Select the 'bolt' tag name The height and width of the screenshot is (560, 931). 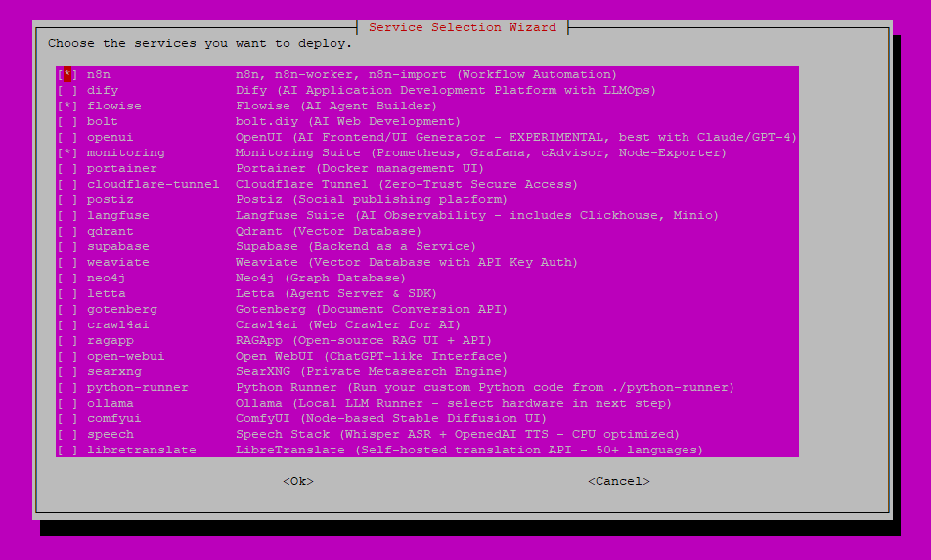102,121
